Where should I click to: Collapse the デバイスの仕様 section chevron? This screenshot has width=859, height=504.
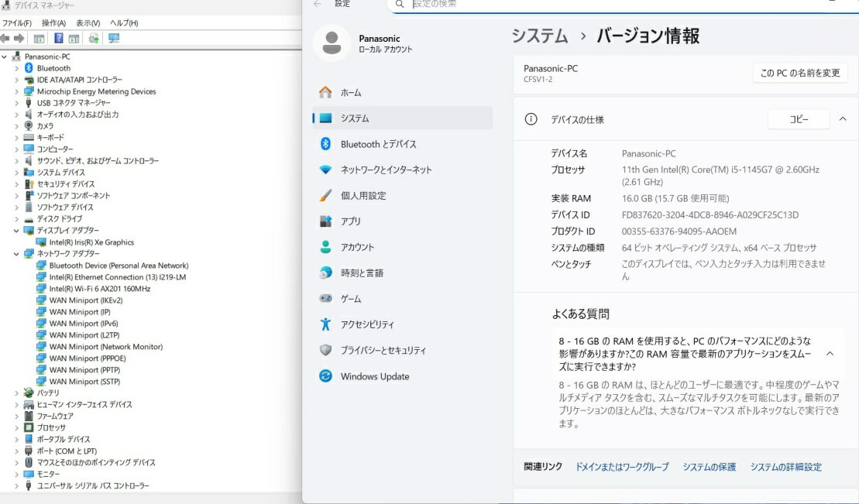(x=843, y=119)
